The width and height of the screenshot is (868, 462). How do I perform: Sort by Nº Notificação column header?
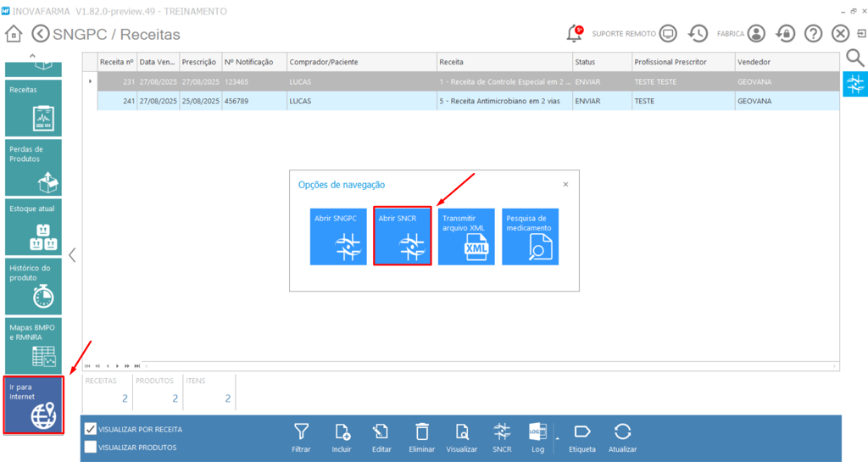coord(254,62)
